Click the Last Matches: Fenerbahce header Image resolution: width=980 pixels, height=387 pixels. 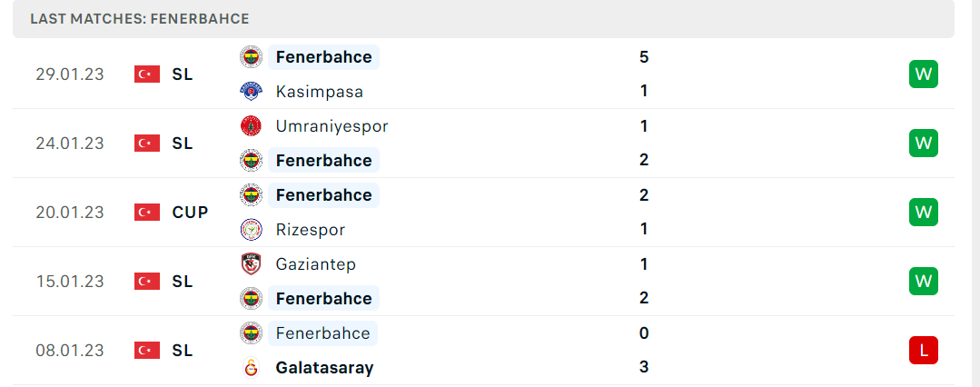click(139, 19)
